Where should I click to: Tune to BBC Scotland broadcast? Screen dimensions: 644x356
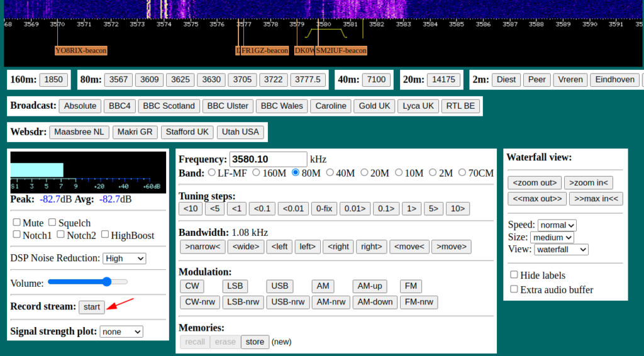click(x=169, y=106)
